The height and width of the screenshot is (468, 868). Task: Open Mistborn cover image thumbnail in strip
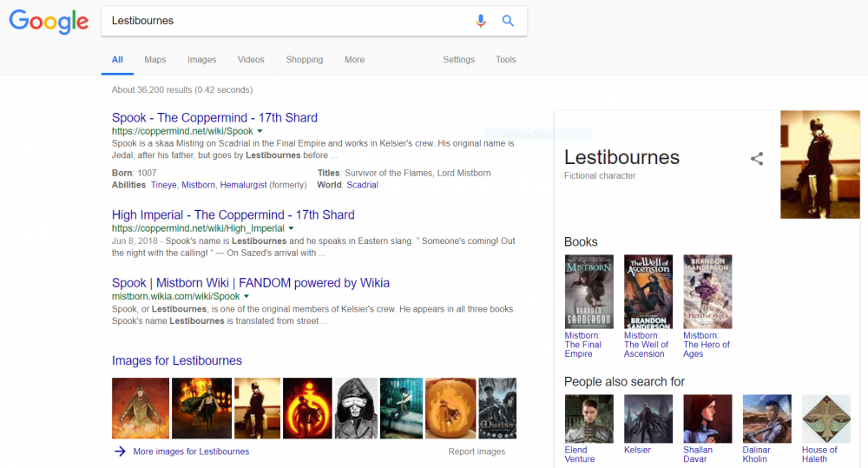pos(497,408)
